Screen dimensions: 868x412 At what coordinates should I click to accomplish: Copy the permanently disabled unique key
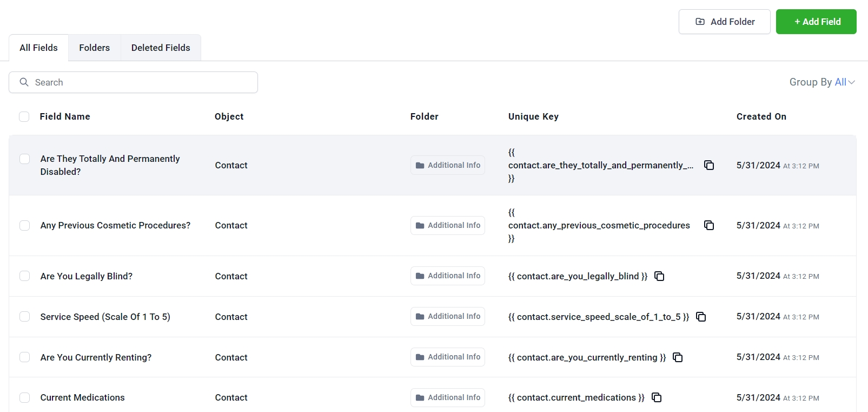[x=709, y=165]
